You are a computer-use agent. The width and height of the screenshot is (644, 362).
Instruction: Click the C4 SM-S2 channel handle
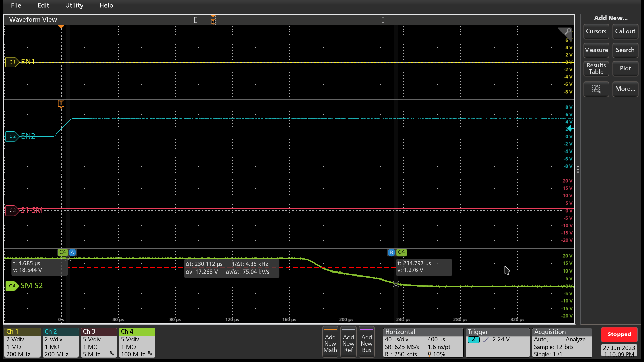12,286
